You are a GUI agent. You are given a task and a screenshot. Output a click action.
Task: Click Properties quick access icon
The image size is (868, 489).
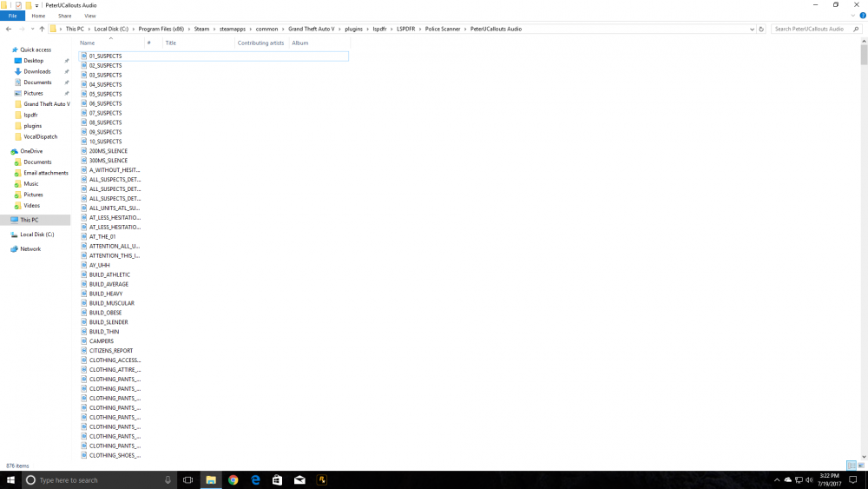pyautogui.click(x=18, y=5)
